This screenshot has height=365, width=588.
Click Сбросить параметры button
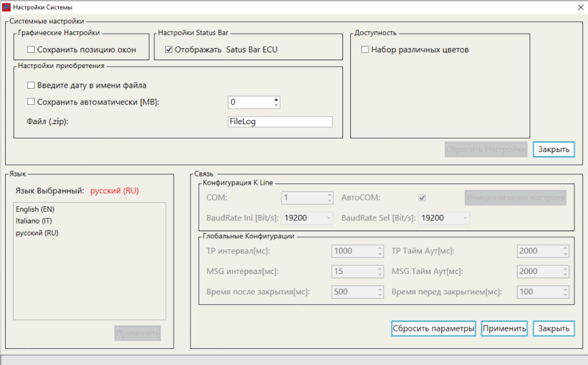coord(434,329)
